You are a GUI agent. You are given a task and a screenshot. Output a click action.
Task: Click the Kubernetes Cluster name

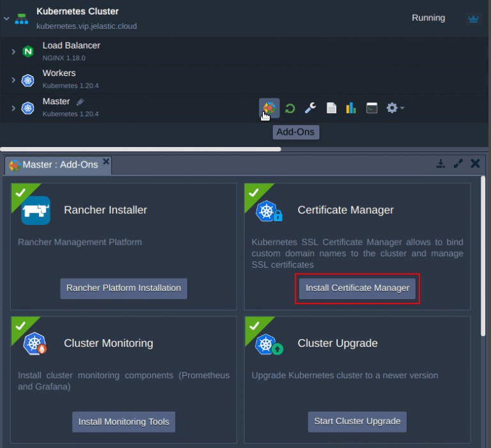tap(77, 12)
